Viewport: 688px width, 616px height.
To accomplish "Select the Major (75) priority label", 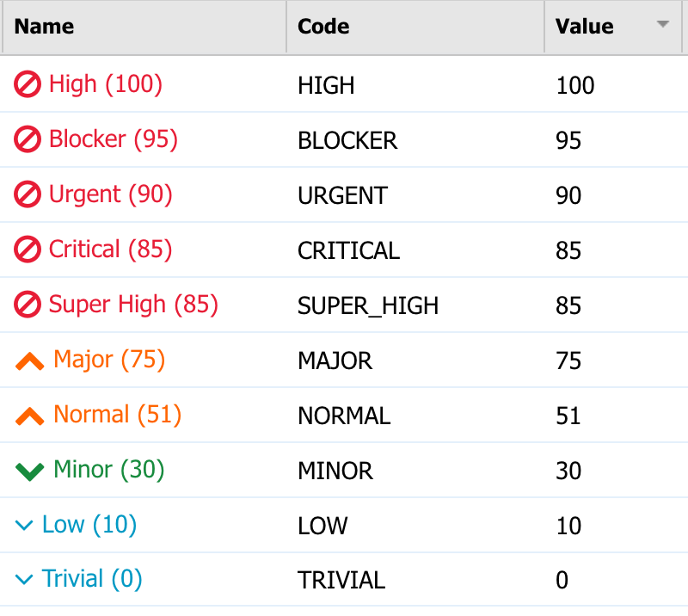I will coord(109,360).
